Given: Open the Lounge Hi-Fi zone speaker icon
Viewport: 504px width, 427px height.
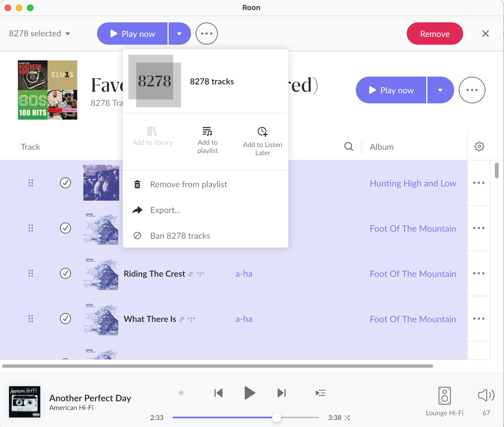Looking at the screenshot, I should coord(444,396).
